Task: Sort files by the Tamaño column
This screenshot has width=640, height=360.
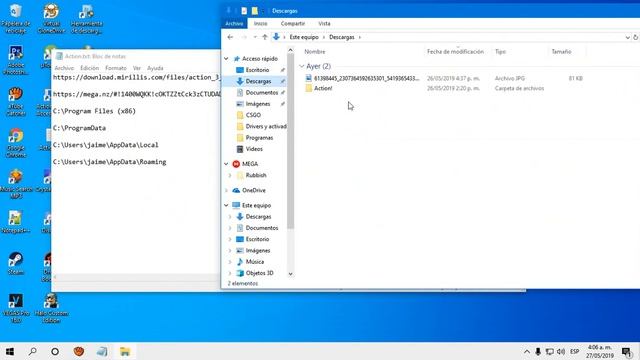Action: 561,52
